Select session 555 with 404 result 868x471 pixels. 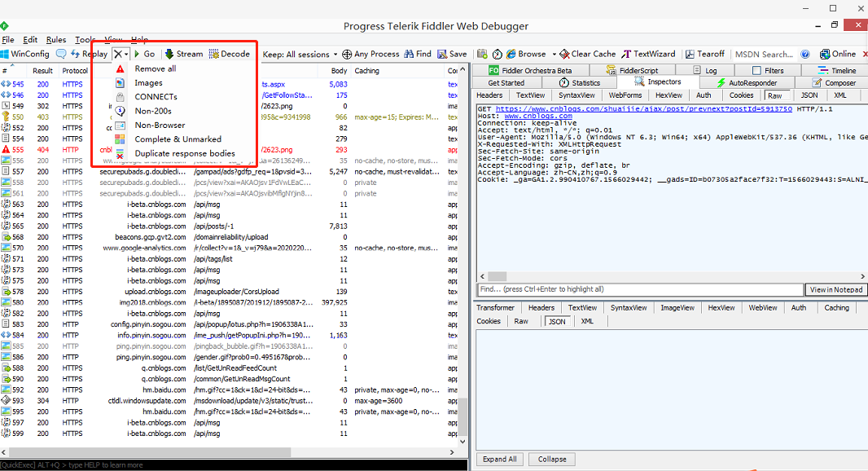pos(229,150)
